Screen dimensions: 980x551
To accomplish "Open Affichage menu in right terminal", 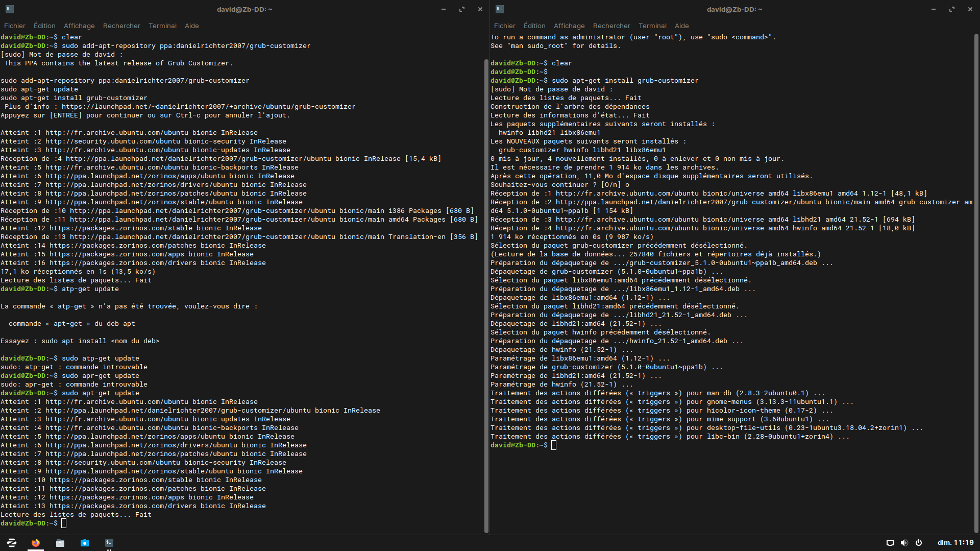I will pos(569,26).
